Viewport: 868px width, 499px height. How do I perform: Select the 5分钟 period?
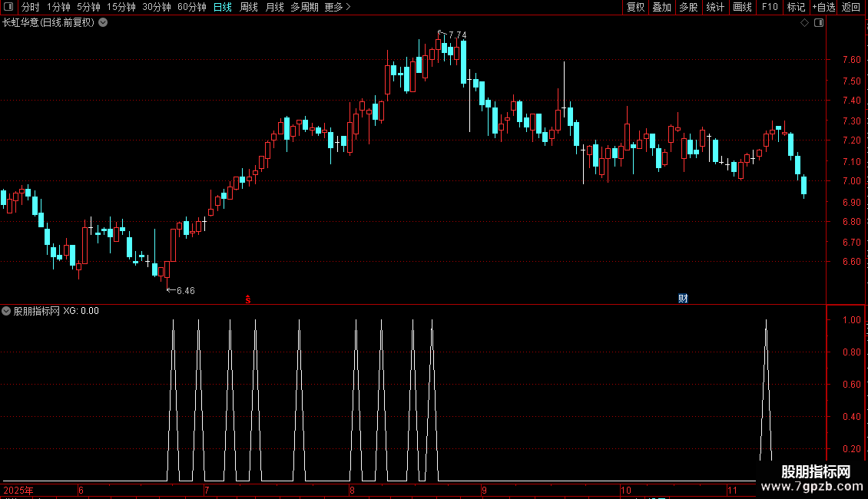click(x=88, y=7)
